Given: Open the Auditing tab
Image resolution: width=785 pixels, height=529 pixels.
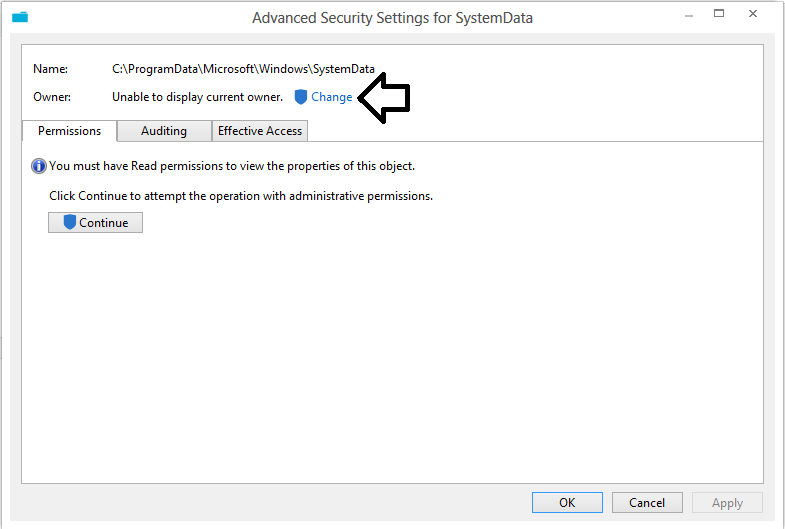Looking at the screenshot, I should (164, 131).
